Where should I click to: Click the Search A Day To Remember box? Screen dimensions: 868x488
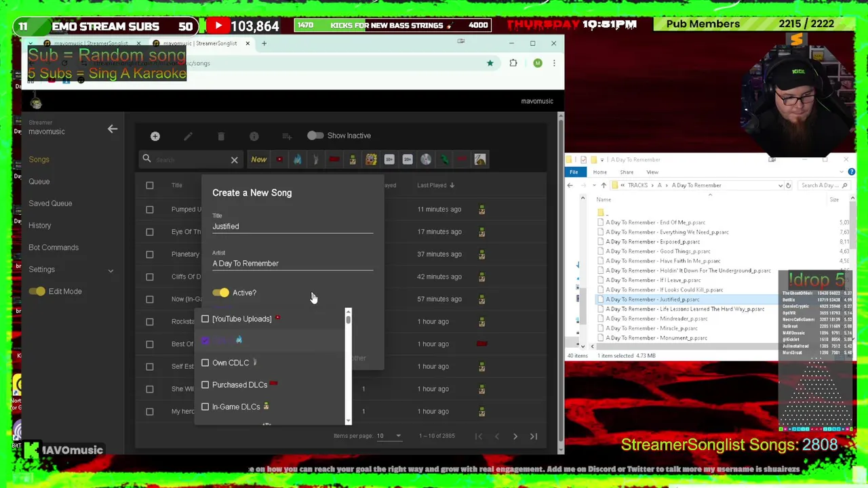(823, 185)
